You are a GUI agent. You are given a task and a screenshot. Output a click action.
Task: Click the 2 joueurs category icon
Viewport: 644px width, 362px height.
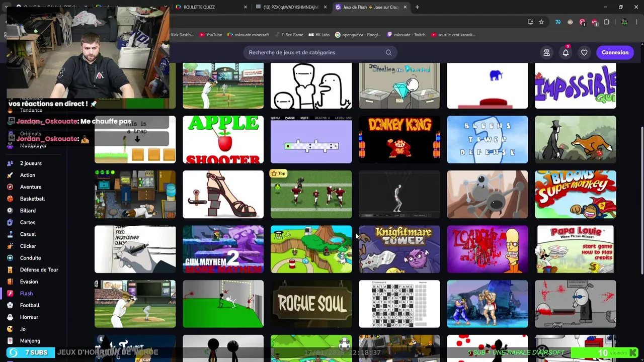[10, 163]
